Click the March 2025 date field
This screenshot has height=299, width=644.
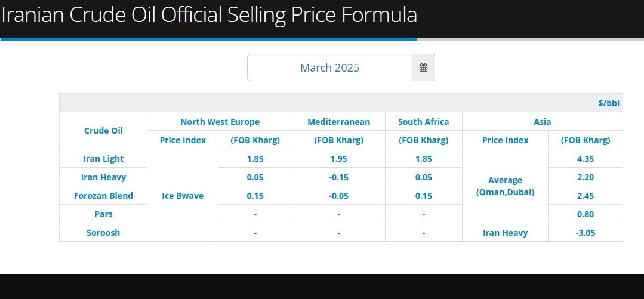329,67
